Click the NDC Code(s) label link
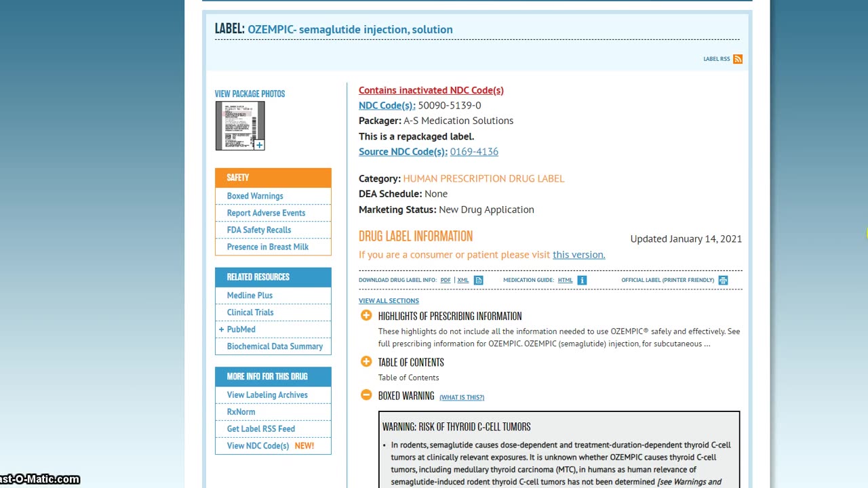The height and width of the screenshot is (488, 868). pyautogui.click(x=387, y=106)
